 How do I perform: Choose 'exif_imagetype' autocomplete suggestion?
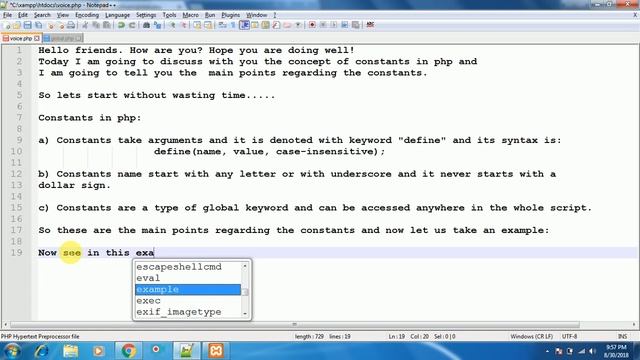188,312
